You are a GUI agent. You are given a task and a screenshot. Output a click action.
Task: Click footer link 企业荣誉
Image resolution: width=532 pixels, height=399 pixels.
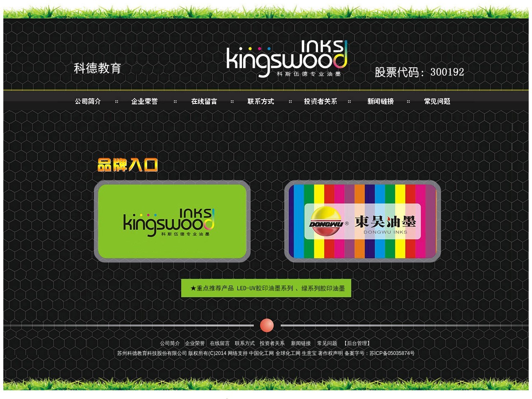pyautogui.click(x=195, y=343)
